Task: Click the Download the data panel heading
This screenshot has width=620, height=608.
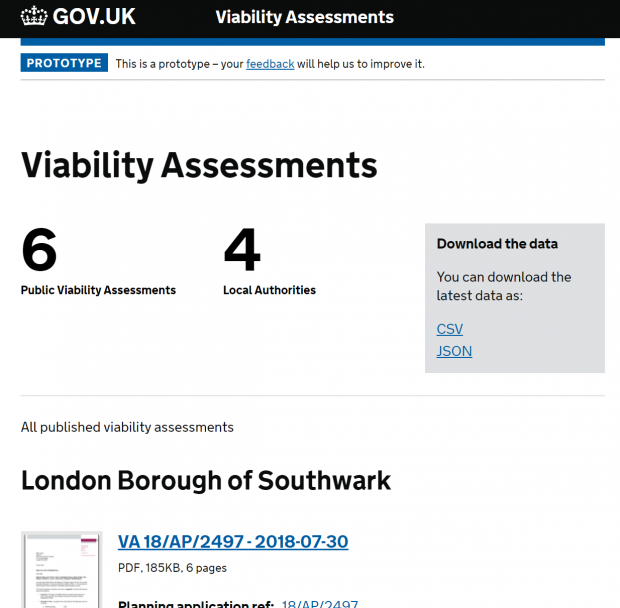Action: (x=497, y=244)
